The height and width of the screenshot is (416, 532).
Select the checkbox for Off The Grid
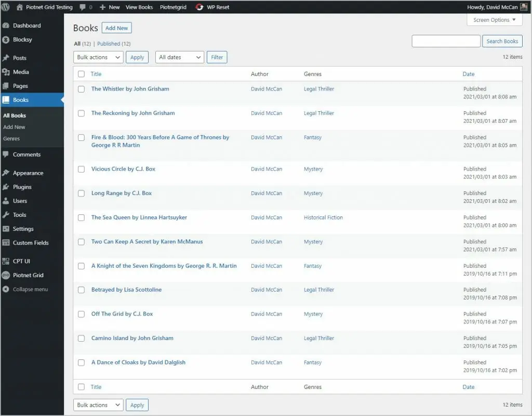[x=81, y=314]
